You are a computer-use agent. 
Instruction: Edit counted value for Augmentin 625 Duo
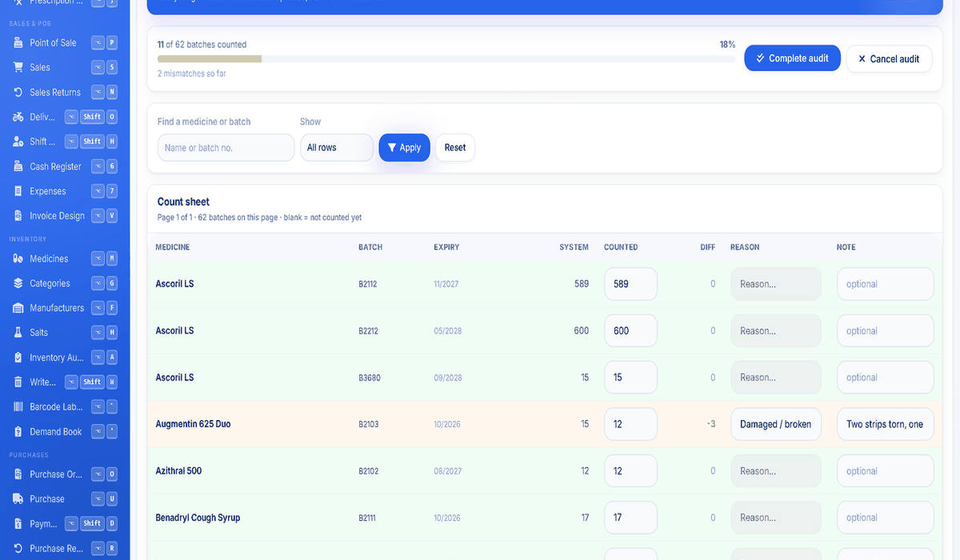point(630,424)
